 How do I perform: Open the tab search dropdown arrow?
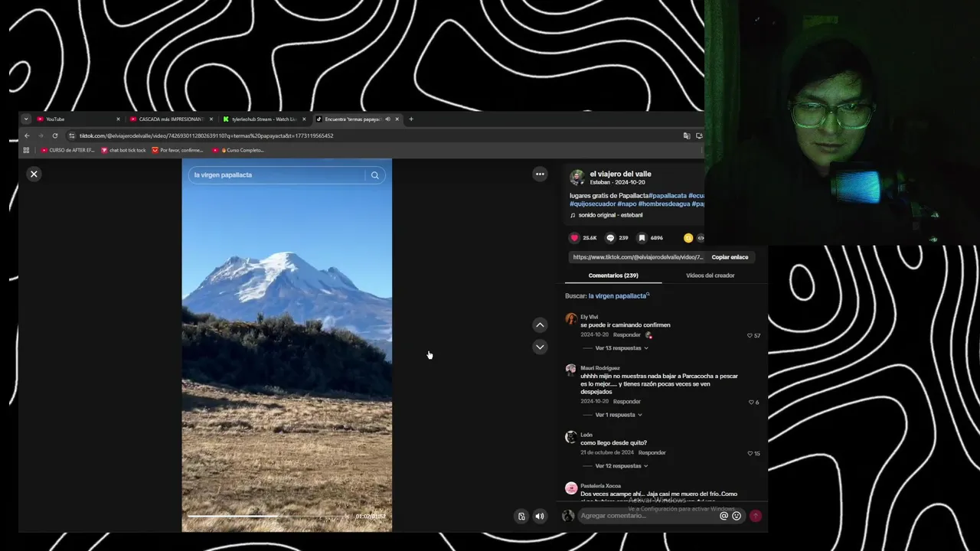(26, 119)
